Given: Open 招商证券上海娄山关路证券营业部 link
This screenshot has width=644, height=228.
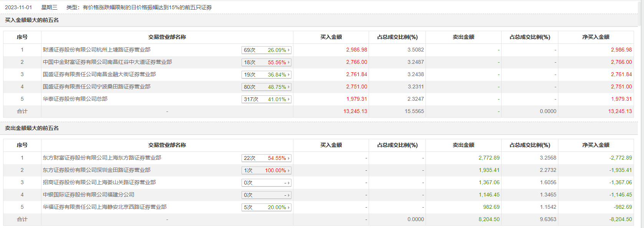Looking at the screenshot, I should 99,182.
